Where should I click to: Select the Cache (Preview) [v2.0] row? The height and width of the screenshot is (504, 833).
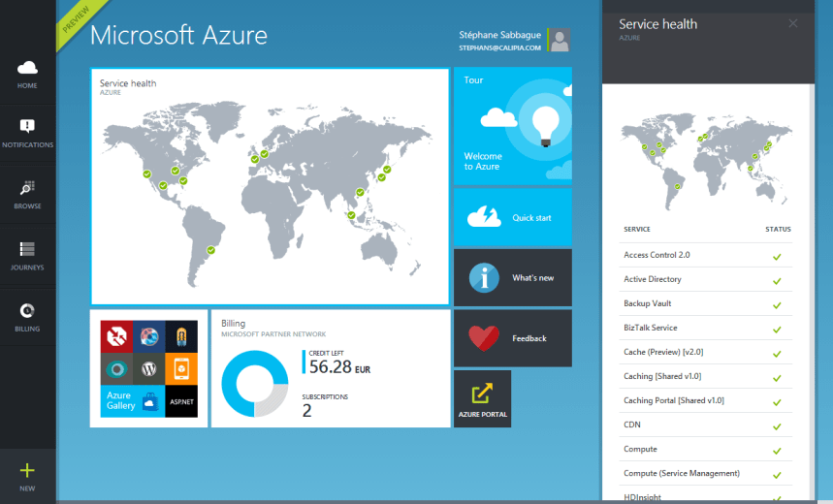click(706, 352)
